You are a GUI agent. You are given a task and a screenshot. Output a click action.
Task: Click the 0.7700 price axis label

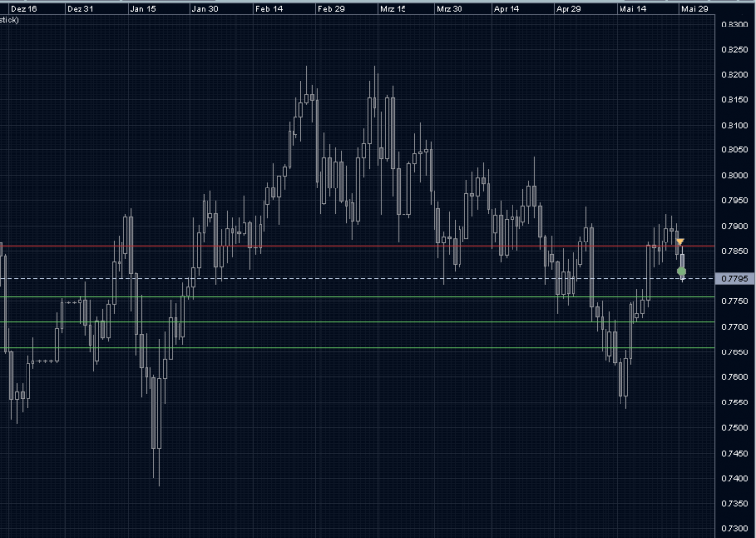point(734,327)
